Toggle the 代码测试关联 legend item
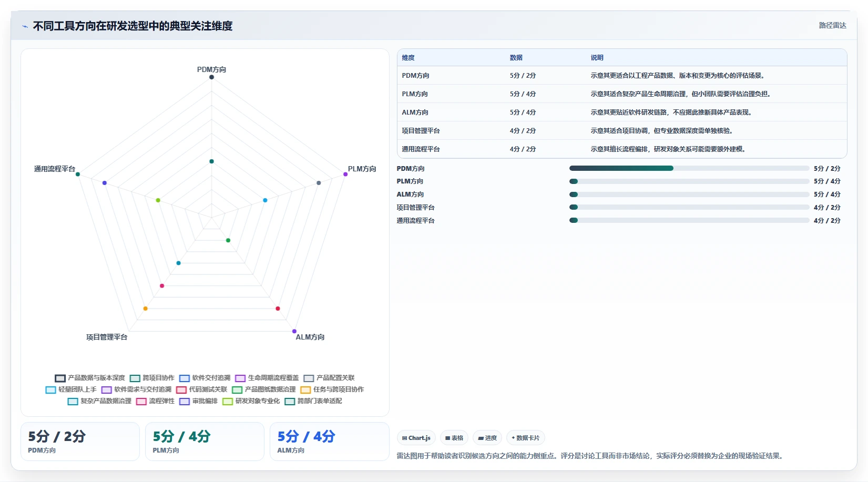 tap(201, 389)
